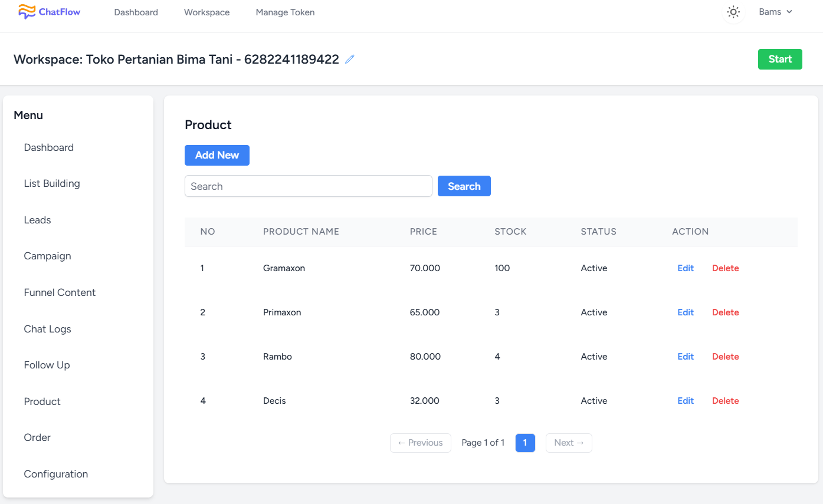Click the Primaxon product name cell
This screenshot has width=823, height=504.
click(x=282, y=312)
